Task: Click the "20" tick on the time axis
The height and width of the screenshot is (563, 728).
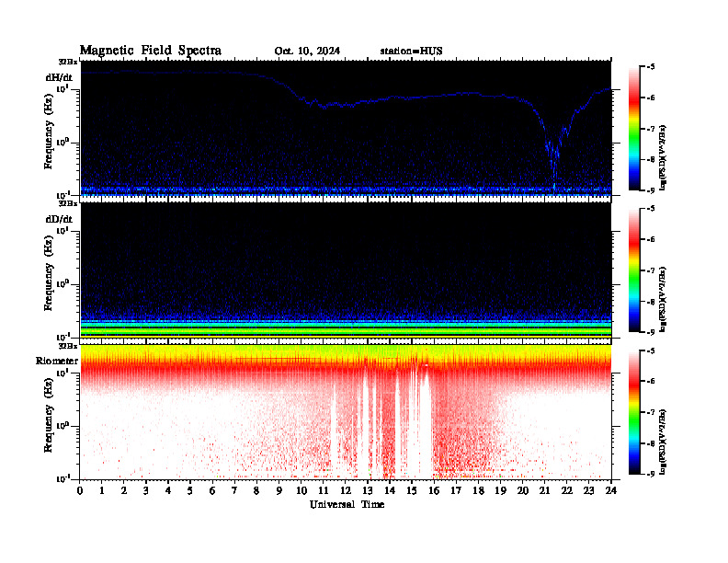Action: [x=522, y=491]
